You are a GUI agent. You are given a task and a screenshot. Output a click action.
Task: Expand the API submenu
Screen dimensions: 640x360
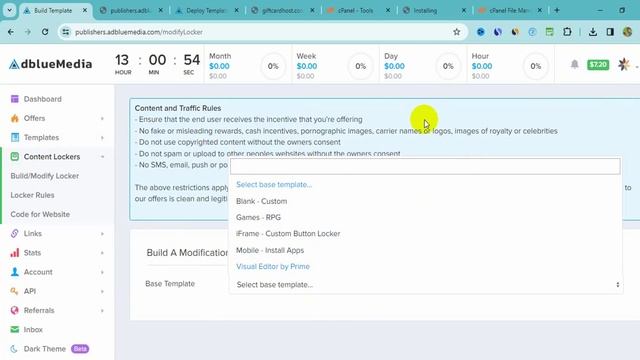click(x=102, y=291)
